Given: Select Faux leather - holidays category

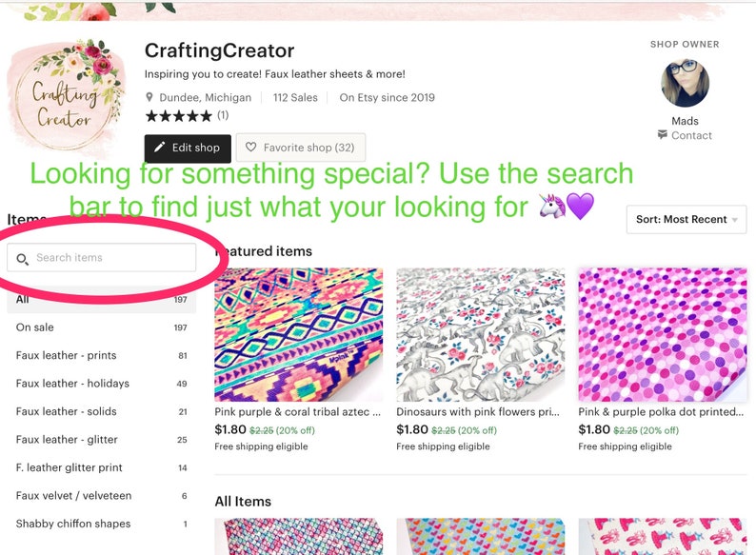Looking at the screenshot, I should 101,384.
